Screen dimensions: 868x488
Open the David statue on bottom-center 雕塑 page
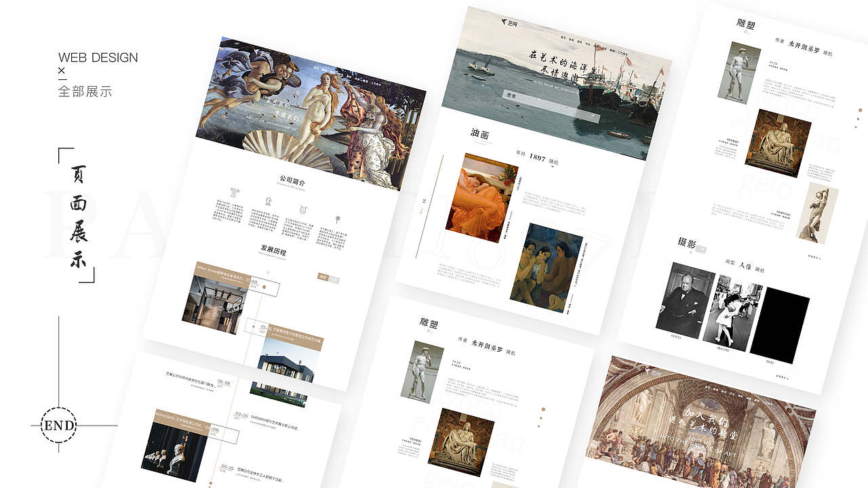coord(422,371)
